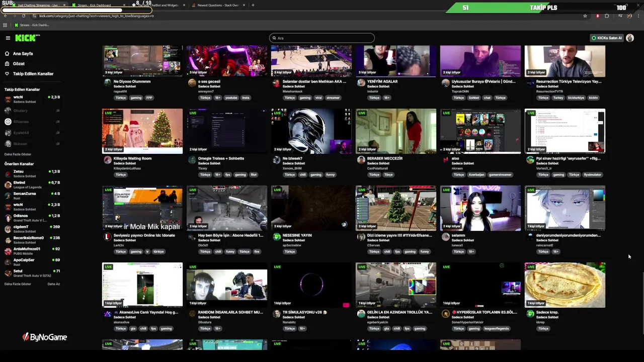Open the Sadece krep channel avatar

tap(530, 314)
